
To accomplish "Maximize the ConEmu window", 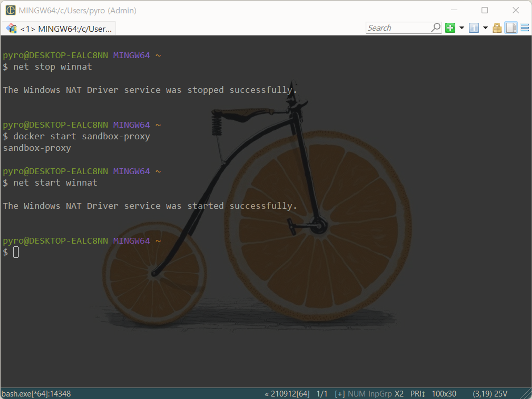I will [x=485, y=10].
